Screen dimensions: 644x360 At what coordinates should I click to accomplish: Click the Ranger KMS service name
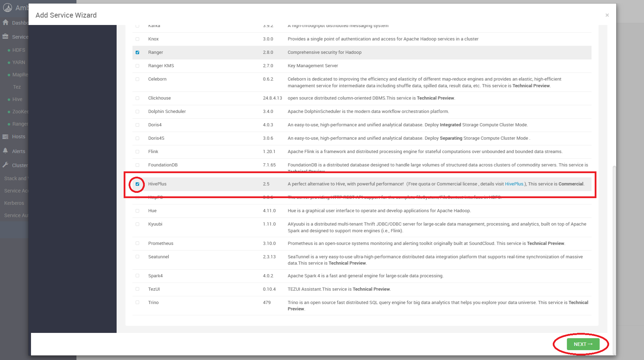161,66
